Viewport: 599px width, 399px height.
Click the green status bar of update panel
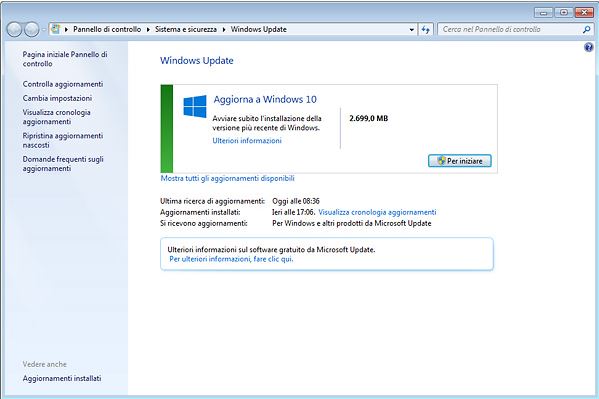(167, 128)
